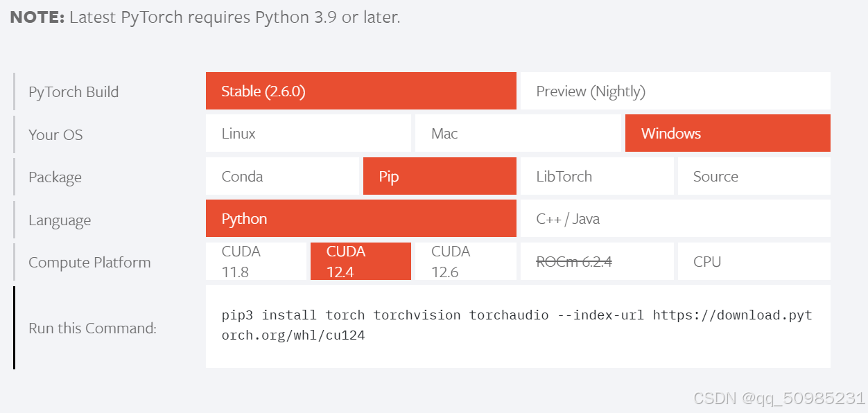Click the Language row label
868x413 pixels.
coord(60,220)
